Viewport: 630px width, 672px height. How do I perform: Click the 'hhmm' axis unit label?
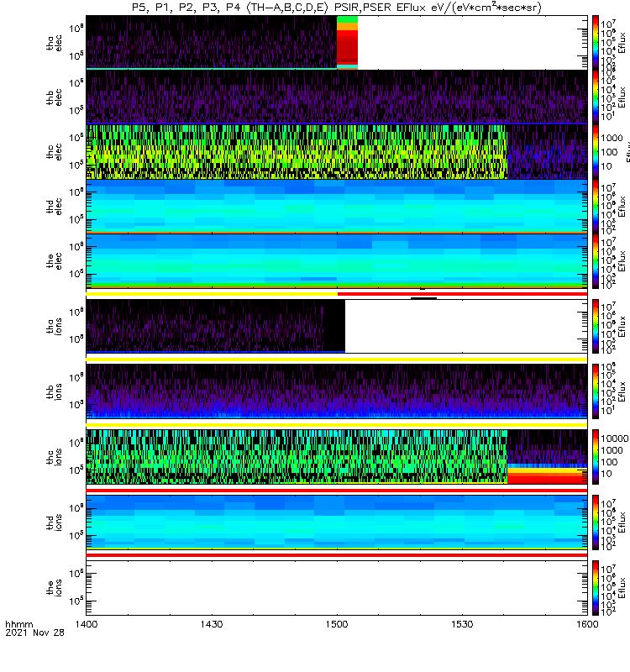tap(18, 624)
